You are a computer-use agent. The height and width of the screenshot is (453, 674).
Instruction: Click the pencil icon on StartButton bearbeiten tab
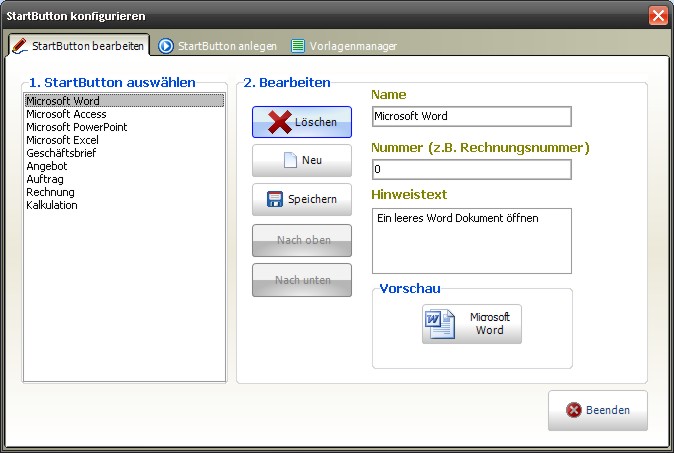point(20,46)
